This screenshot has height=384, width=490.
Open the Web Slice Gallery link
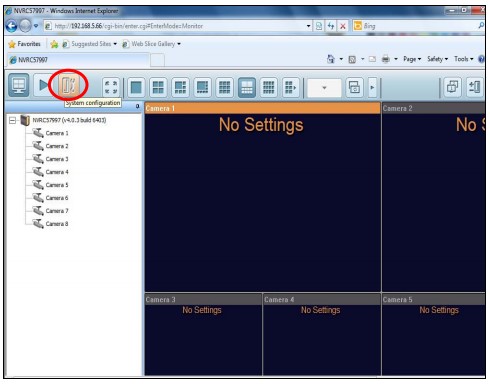pos(151,44)
